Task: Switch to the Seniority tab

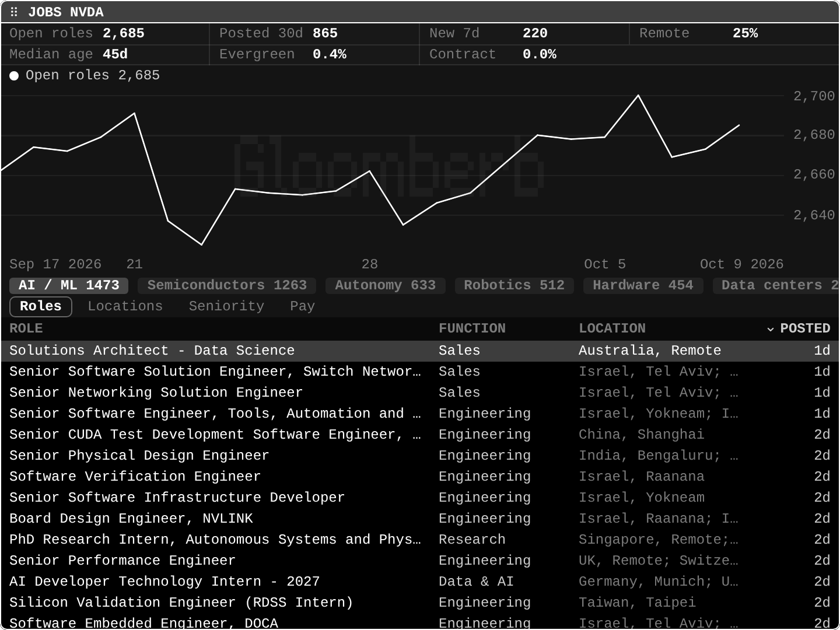Action: (226, 306)
